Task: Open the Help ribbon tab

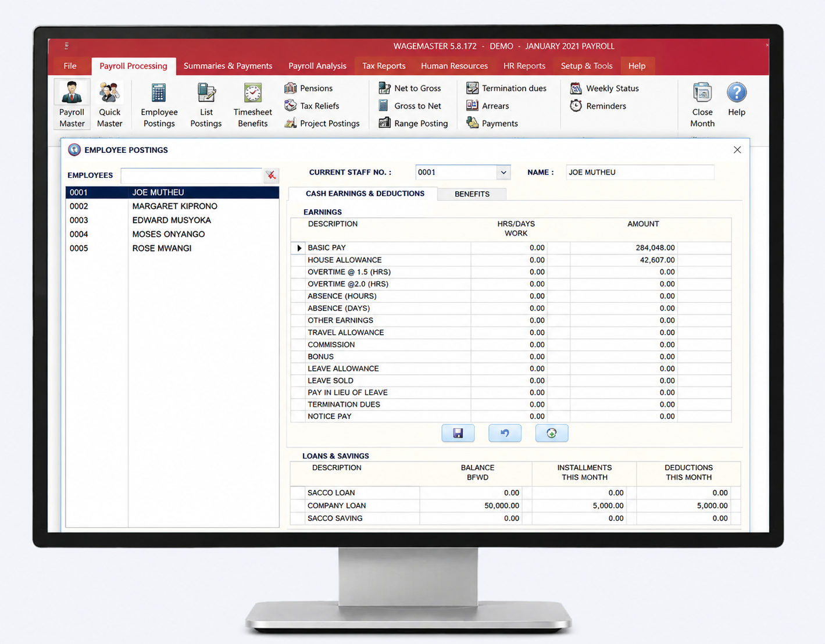Action: point(637,66)
